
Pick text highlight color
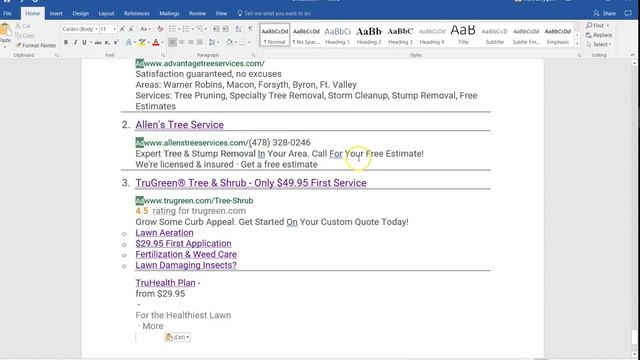142,42
